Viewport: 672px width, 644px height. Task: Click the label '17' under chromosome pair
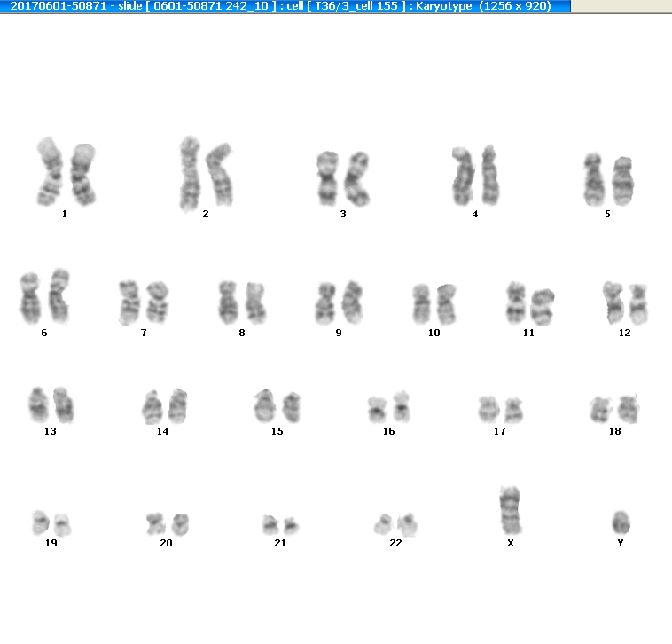500,431
